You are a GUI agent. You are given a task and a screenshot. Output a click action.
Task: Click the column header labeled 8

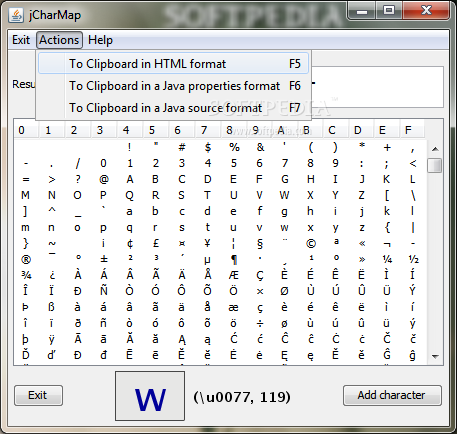(x=234, y=130)
